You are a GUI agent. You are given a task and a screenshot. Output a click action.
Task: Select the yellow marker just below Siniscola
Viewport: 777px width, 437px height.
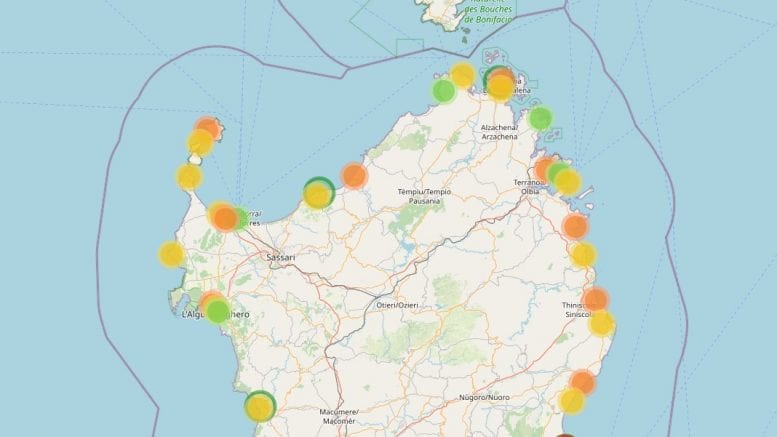click(601, 323)
